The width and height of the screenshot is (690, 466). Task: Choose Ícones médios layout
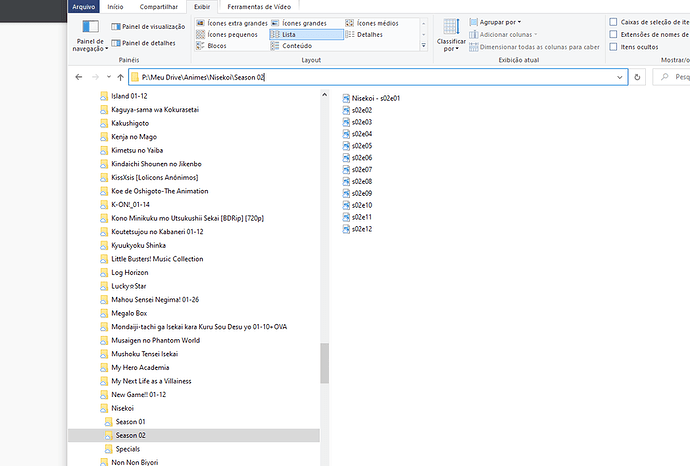[x=372, y=23]
